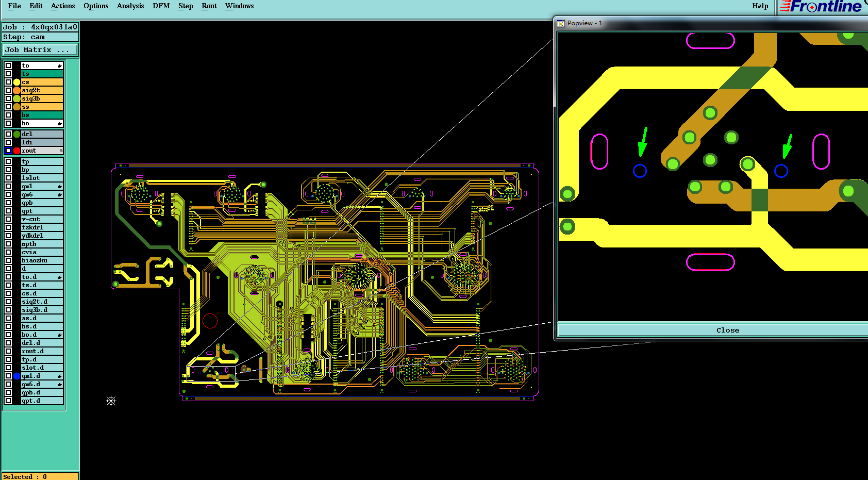Select the gpt layer row
Viewport: 868px width, 480px height.
click(x=42, y=211)
